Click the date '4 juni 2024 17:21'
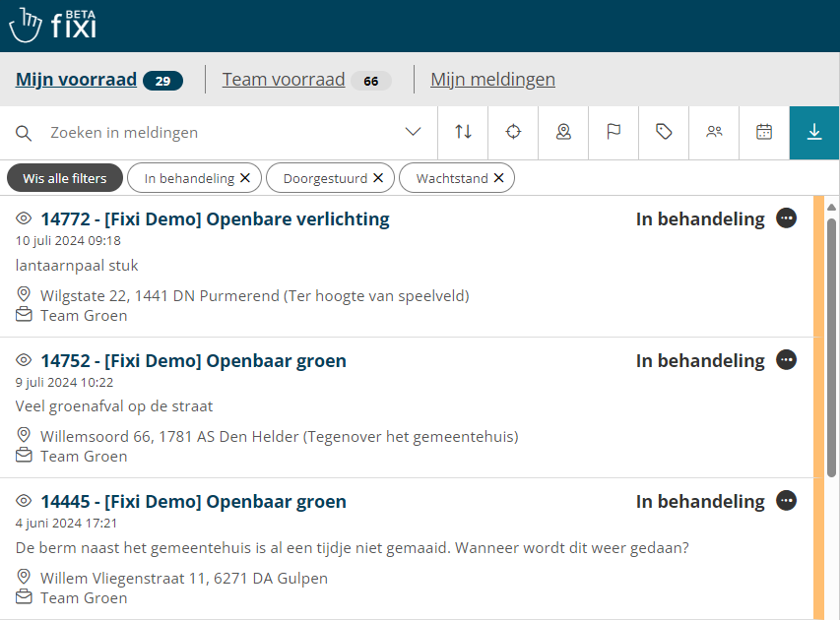This screenshot has height=620, width=840. [x=66, y=524]
